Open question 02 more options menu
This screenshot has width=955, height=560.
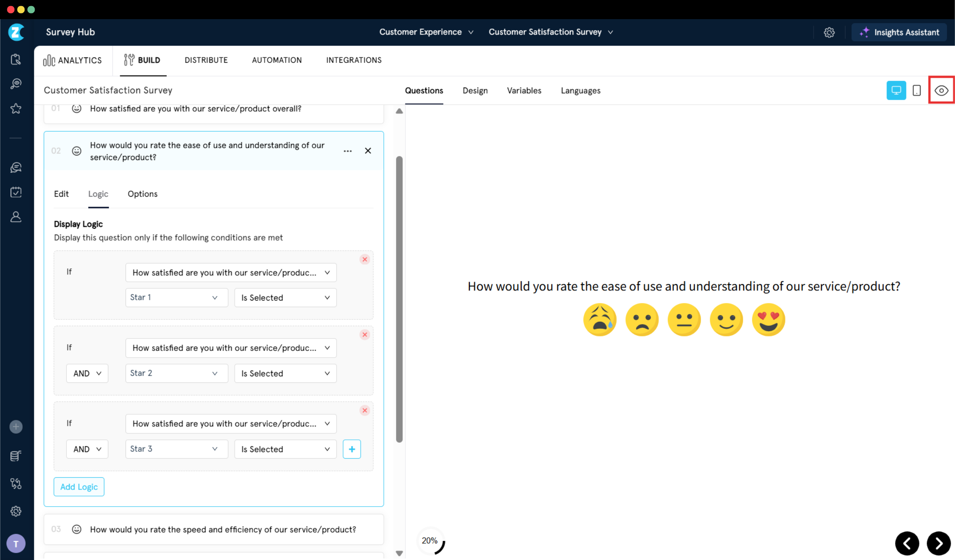point(348,151)
